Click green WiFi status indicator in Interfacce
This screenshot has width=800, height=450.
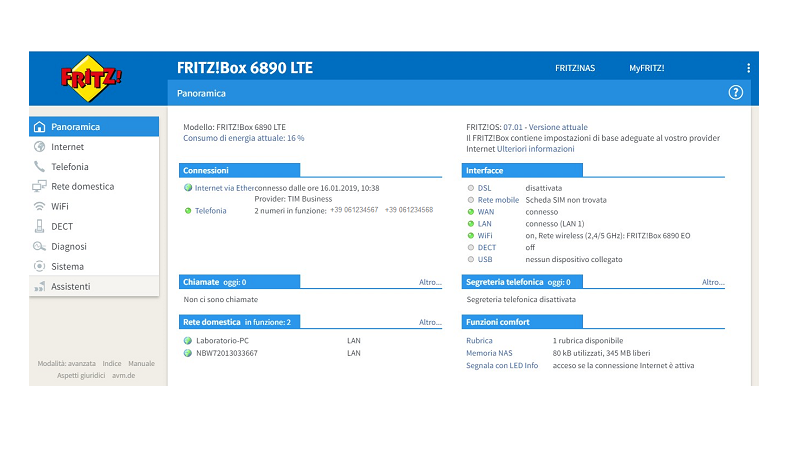point(470,236)
